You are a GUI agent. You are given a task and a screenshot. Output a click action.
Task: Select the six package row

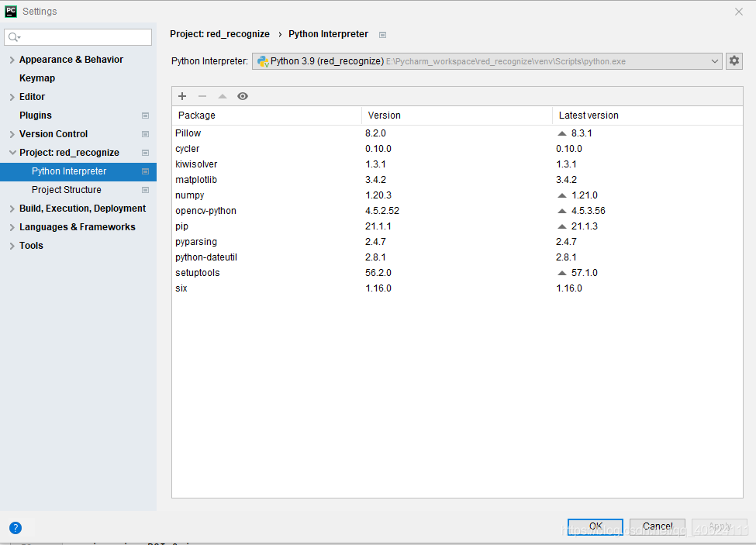pyautogui.click(x=457, y=288)
